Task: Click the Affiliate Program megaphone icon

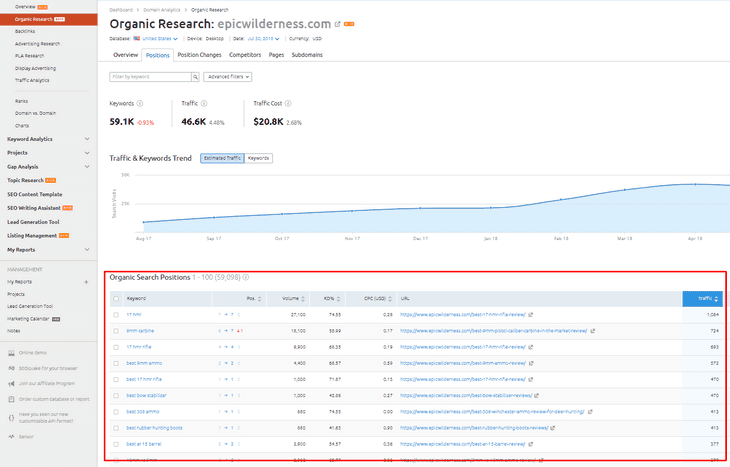Action: click(x=12, y=384)
